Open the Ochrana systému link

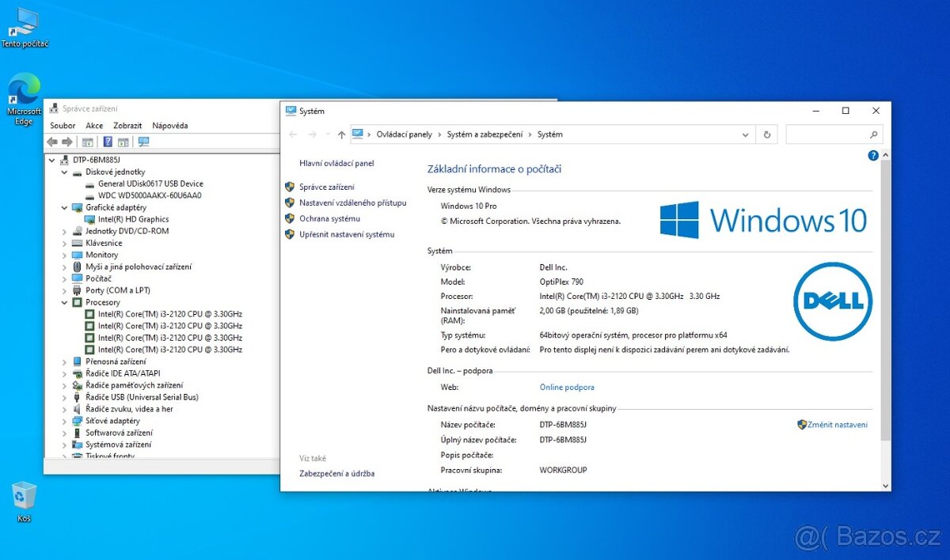329,218
